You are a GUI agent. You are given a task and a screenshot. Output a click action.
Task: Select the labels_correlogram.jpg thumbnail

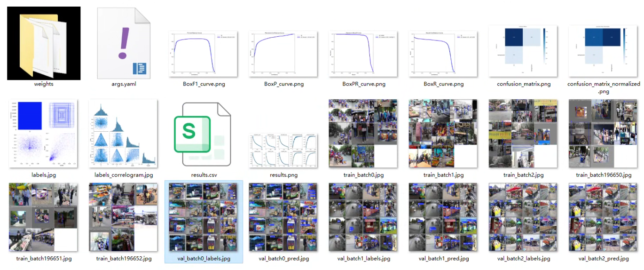(124, 134)
